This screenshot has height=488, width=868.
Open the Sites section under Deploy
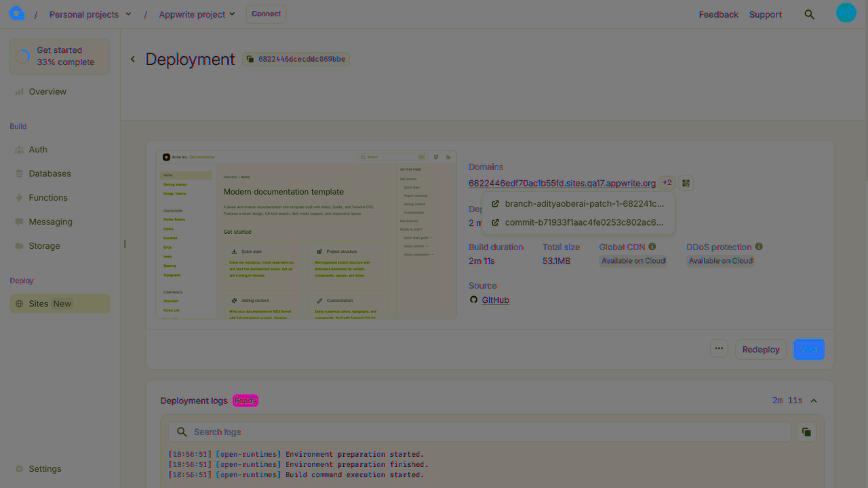38,303
